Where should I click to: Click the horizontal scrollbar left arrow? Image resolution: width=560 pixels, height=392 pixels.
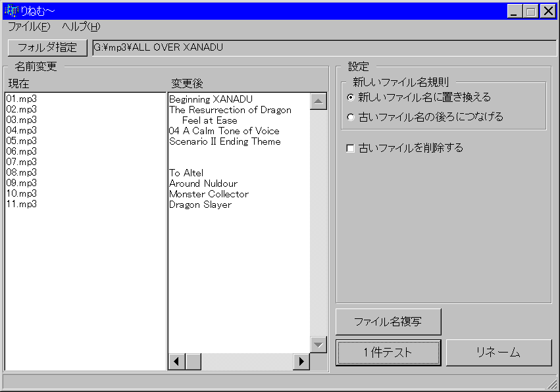point(177,362)
